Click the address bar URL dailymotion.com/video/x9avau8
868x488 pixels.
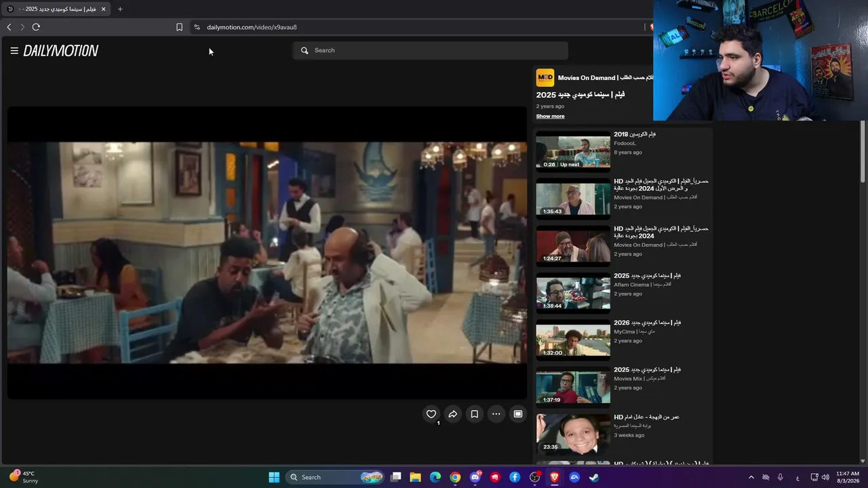pos(252,27)
